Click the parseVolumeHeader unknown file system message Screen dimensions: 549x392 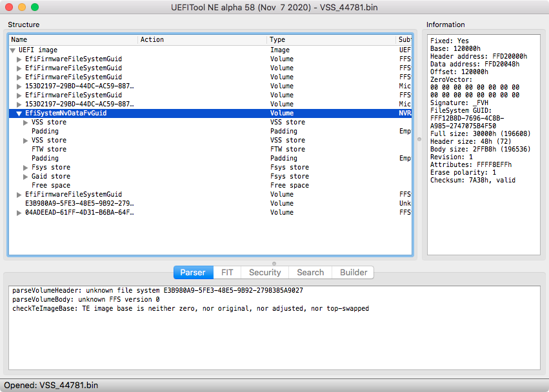[x=157, y=291]
